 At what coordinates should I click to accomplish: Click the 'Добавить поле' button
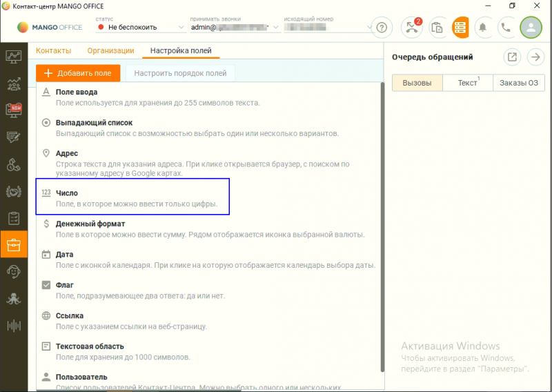point(79,72)
